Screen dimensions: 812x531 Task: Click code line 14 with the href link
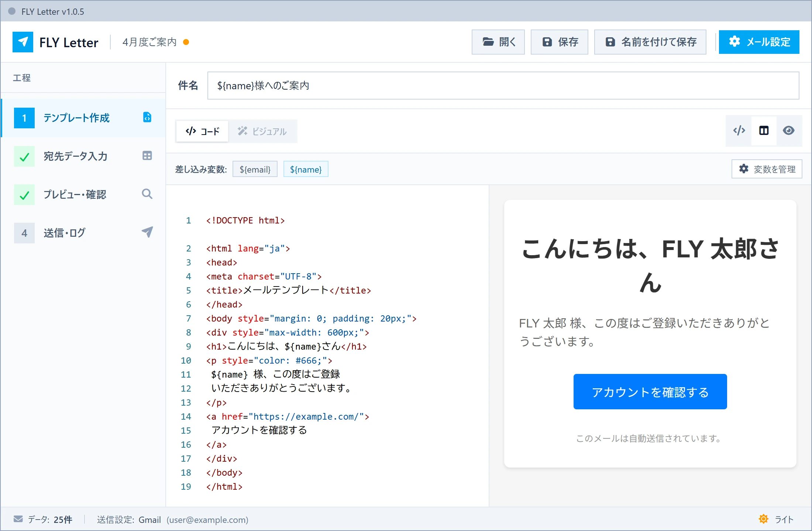click(288, 417)
